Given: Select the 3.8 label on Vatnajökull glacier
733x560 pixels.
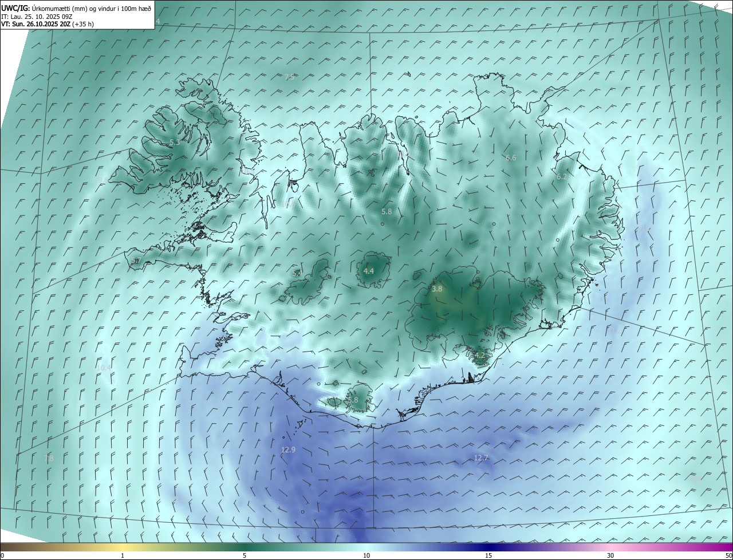Looking at the screenshot, I should [x=437, y=289].
